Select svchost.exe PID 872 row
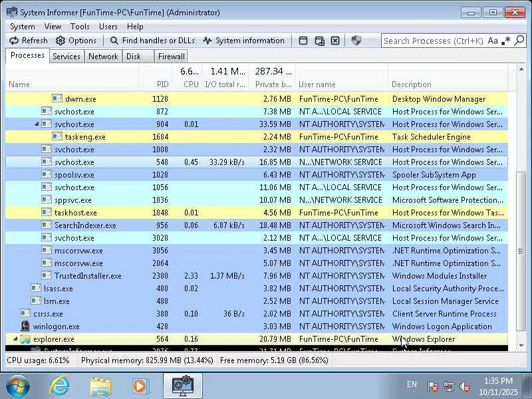 [x=257, y=111]
